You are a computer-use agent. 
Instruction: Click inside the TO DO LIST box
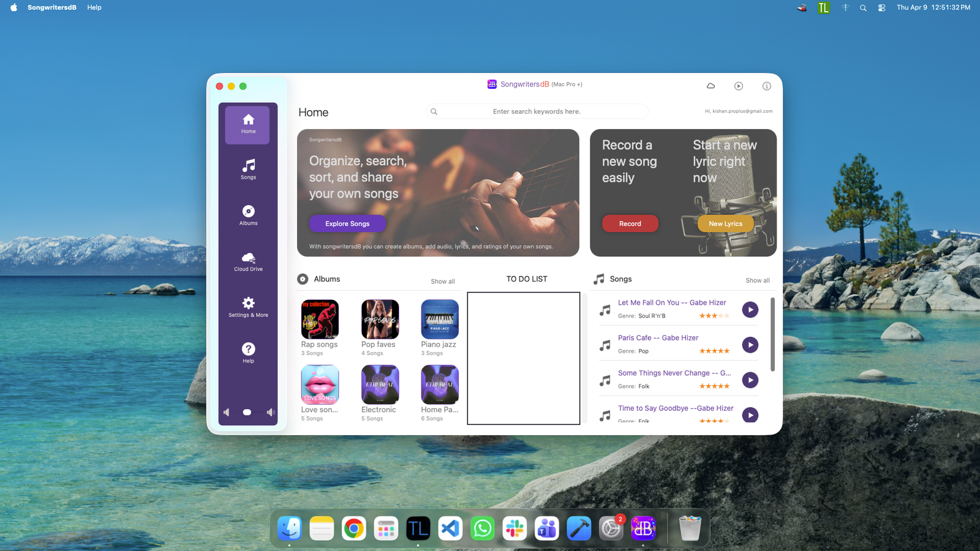pos(524,358)
